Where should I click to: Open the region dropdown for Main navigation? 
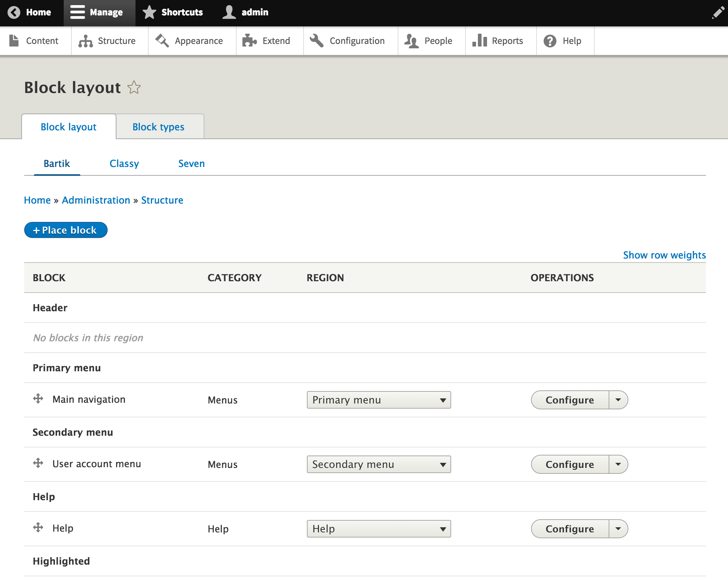coord(379,400)
